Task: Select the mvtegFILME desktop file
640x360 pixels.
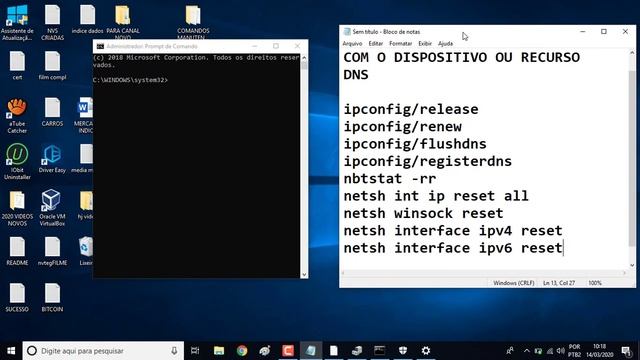Action: 52,251
